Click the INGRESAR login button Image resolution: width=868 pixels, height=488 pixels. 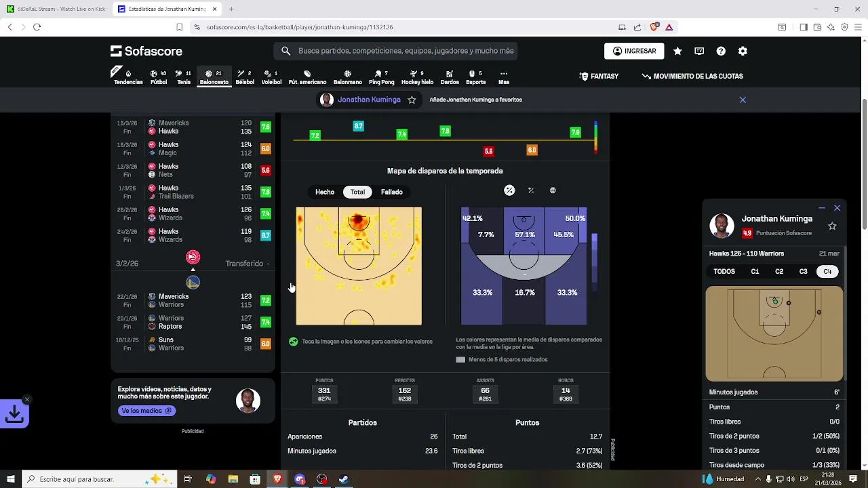coord(634,51)
